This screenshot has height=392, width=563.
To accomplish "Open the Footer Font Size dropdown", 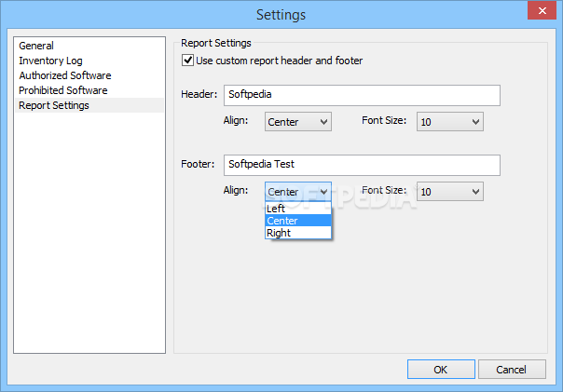I will pos(448,191).
